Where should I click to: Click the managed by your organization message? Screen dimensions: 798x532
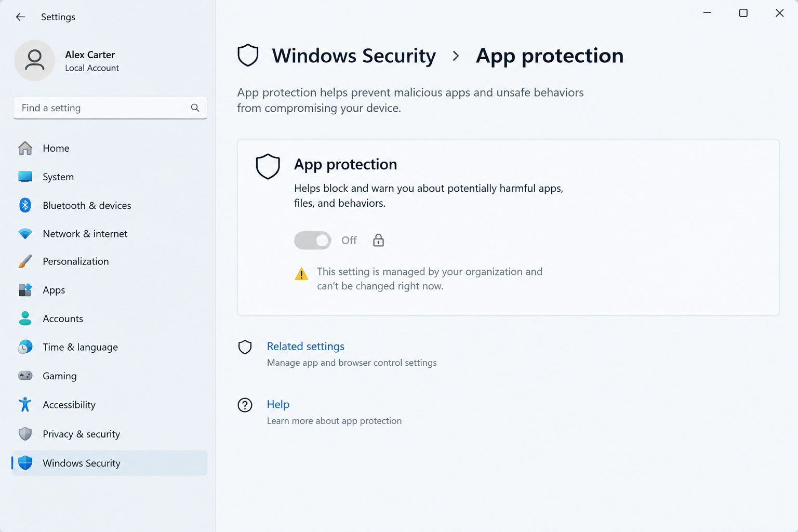point(430,279)
